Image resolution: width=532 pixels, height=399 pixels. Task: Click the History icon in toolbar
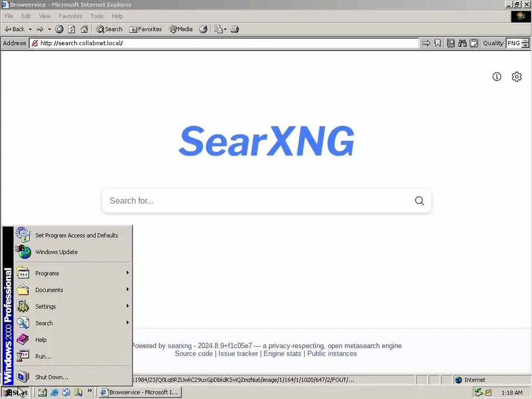203,29
